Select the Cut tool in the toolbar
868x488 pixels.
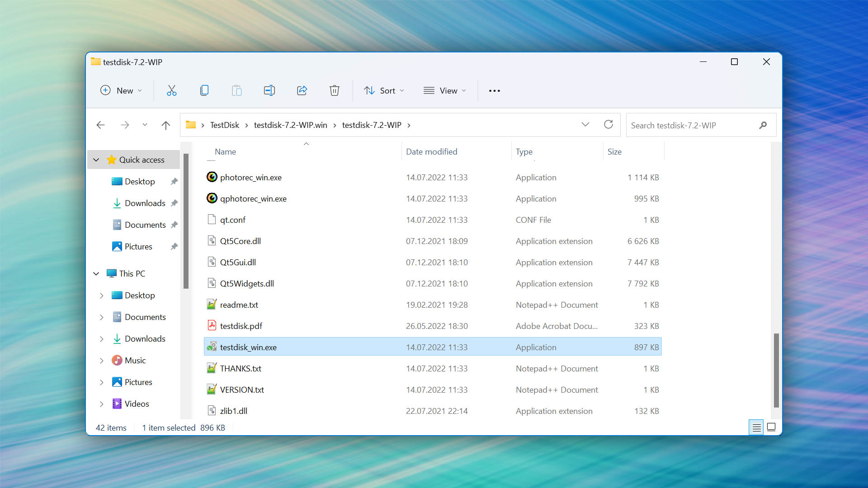[x=172, y=90]
